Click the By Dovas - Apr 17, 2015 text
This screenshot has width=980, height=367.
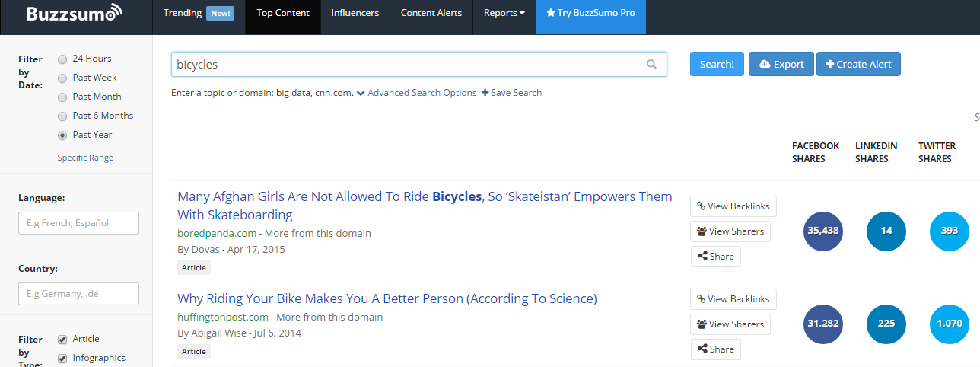pos(231,250)
